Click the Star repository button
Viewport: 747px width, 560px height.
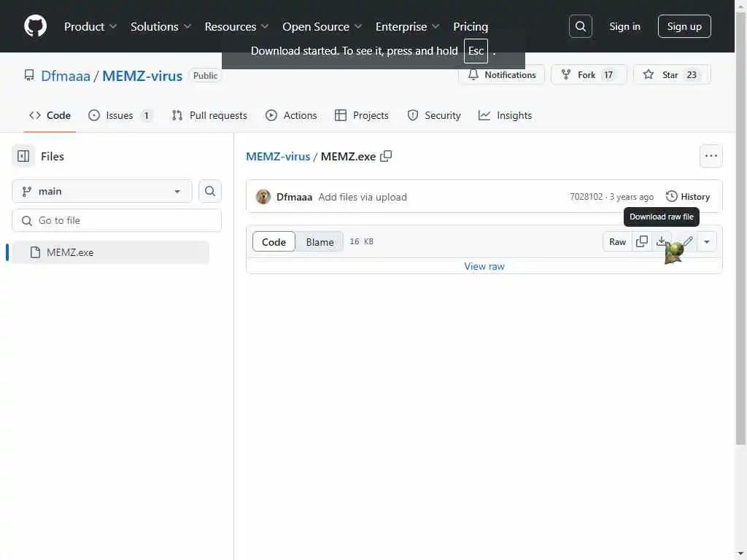click(x=672, y=75)
